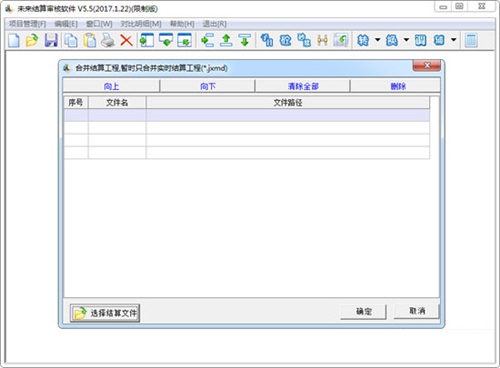500x368 pixels.
Task: Open the 编辑[E] menu
Action: (x=66, y=24)
